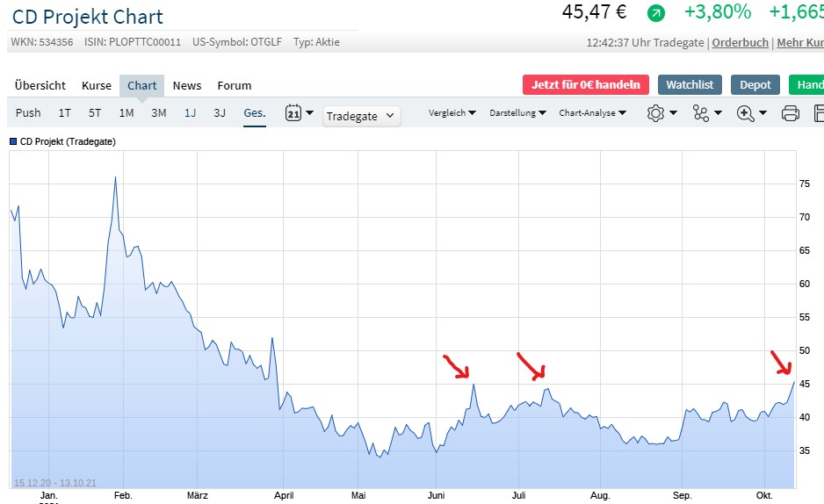
Task: Click the Juni axis label
Action: (x=437, y=495)
